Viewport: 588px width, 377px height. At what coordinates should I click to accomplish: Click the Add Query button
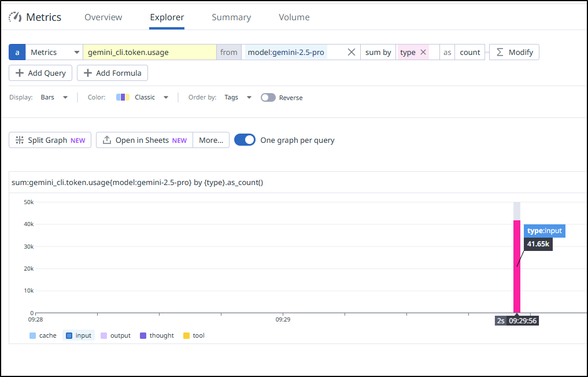40,73
